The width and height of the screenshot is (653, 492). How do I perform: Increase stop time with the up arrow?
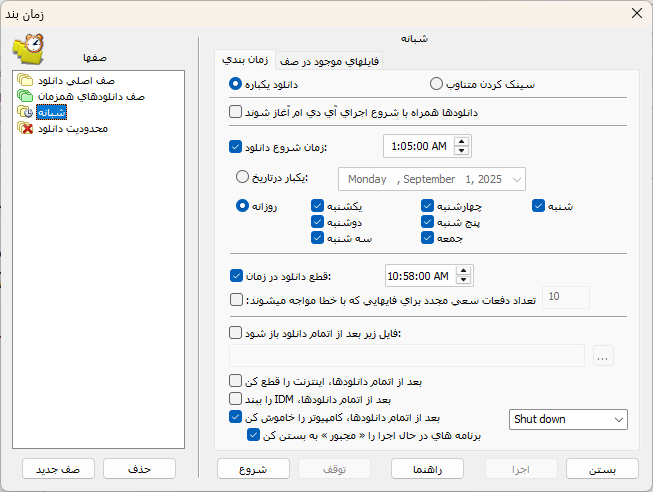464,271
